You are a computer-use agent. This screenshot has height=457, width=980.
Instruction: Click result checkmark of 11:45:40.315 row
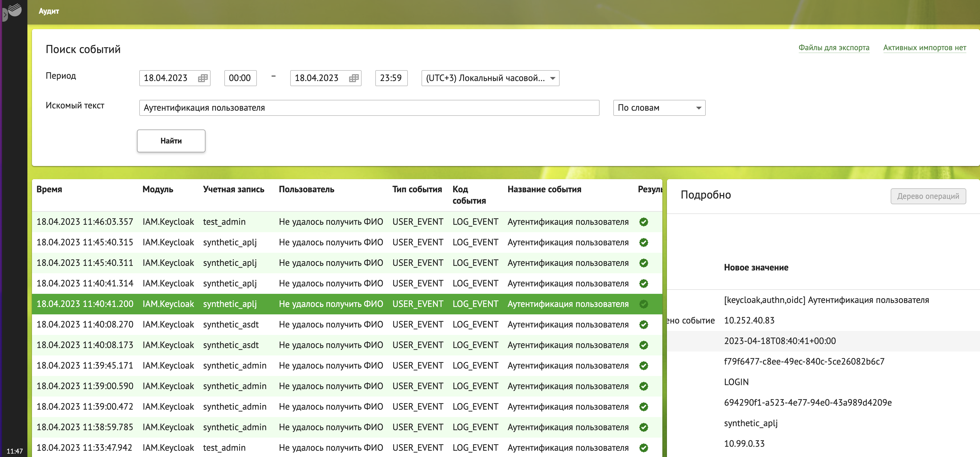pos(643,242)
